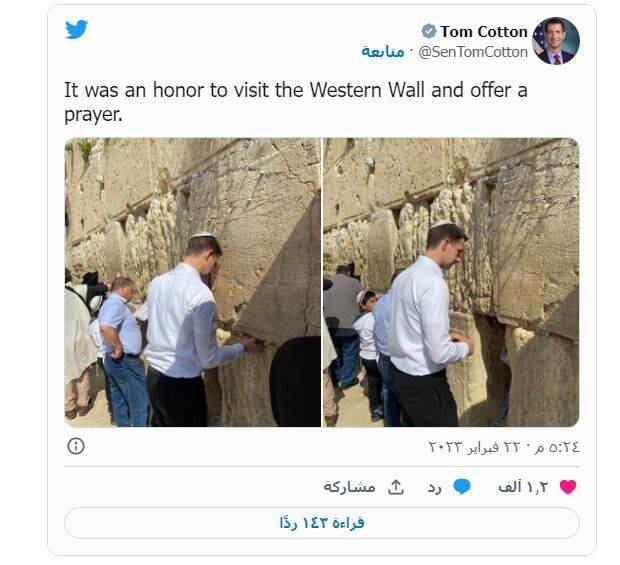This screenshot has width=620, height=565.
Task: Open the Tom Cotton display name link
Action: tap(484, 32)
